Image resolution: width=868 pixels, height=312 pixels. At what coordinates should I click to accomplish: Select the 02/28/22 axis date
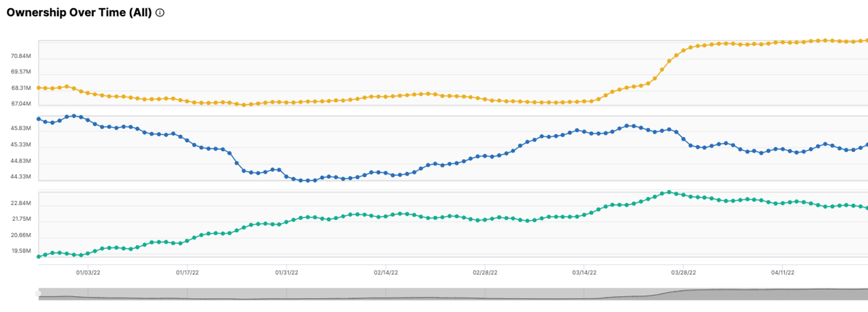coord(485,273)
